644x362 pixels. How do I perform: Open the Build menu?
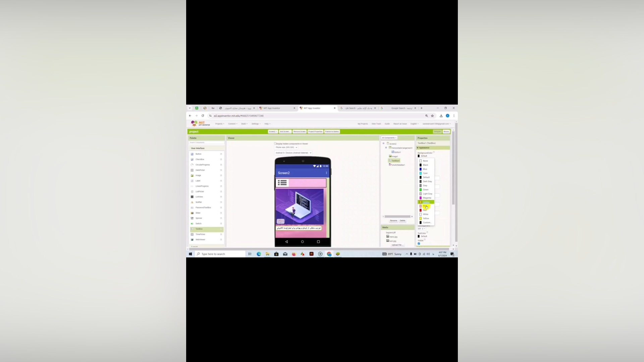click(x=244, y=124)
